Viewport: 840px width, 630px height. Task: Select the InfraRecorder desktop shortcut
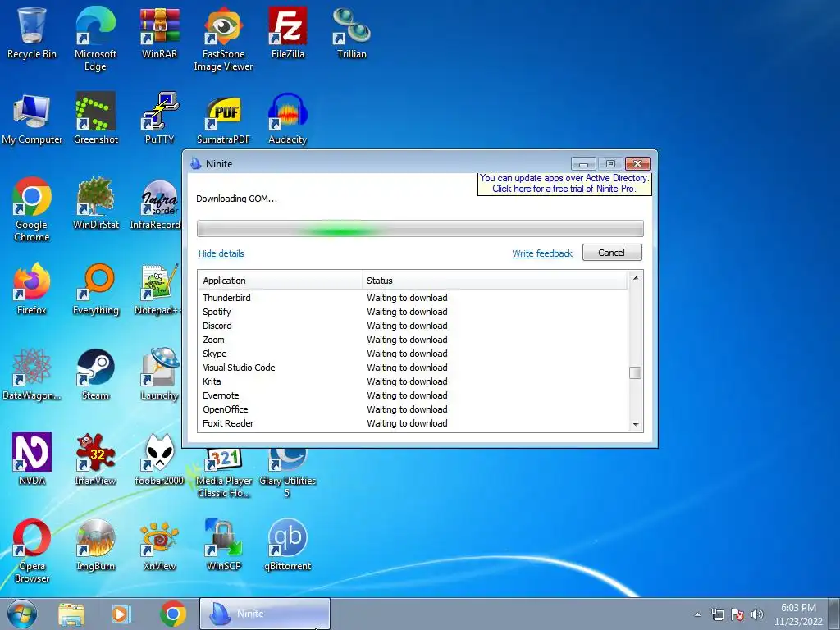tap(155, 204)
